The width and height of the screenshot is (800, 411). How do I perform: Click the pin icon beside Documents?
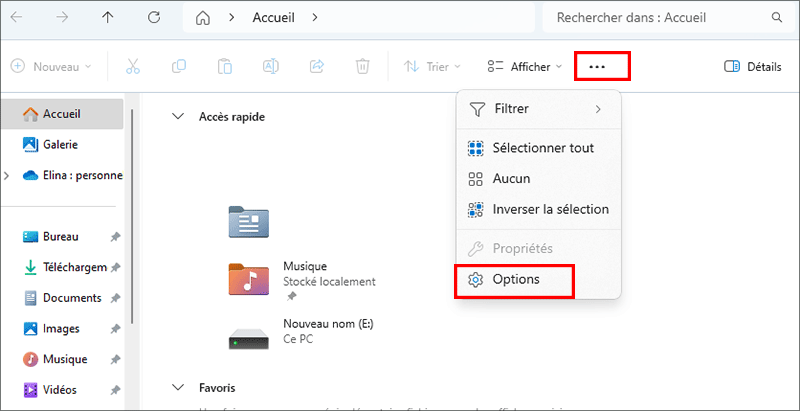click(x=116, y=298)
